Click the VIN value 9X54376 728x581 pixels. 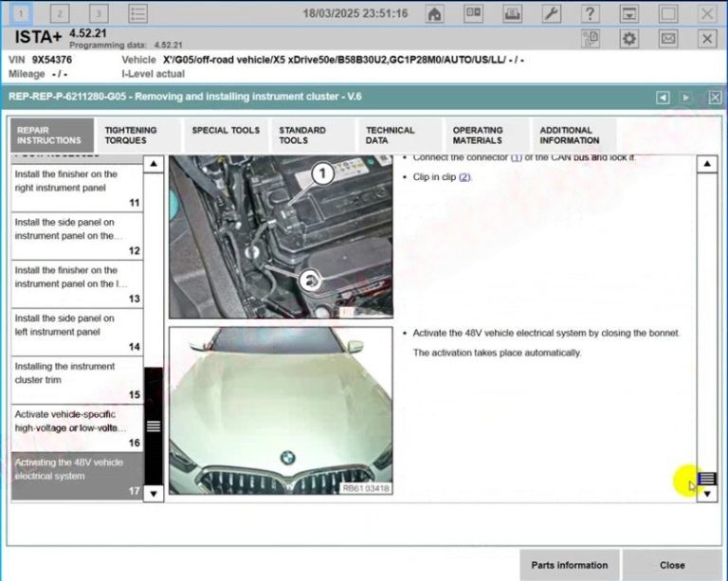(x=52, y=60)
